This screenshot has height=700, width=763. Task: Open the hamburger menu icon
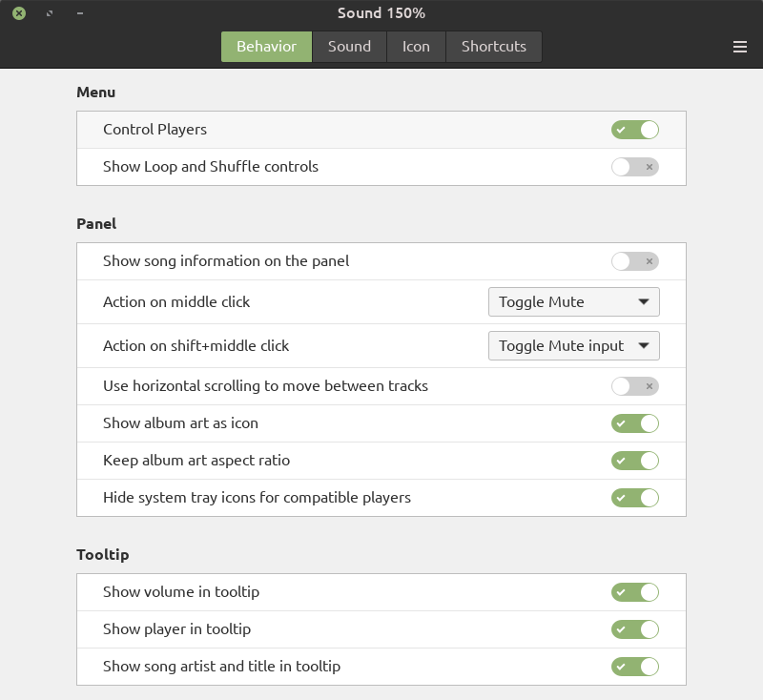coord(740,47)
